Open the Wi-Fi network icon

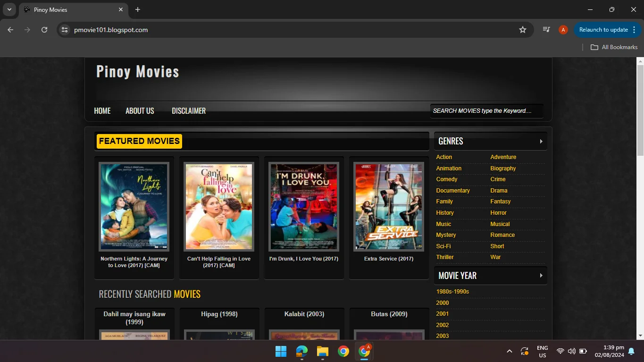click(x=560, y=351)
